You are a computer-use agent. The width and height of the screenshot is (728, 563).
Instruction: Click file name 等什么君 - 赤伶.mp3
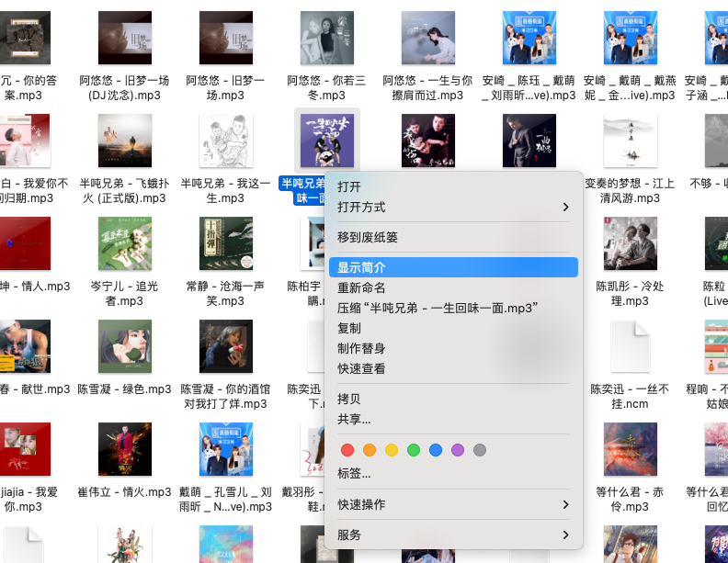point(630,499)
